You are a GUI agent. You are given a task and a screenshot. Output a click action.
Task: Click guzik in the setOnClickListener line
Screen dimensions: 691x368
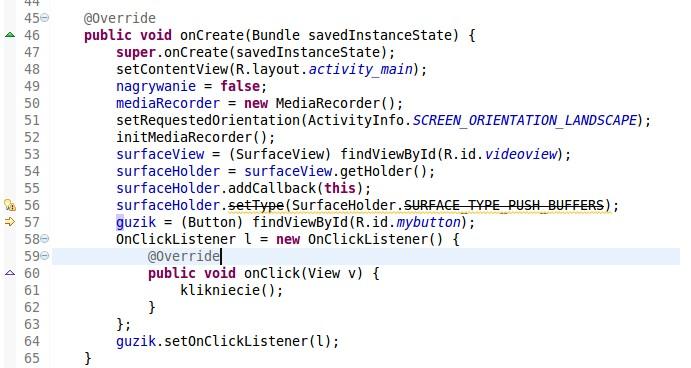tap(136, 342)
